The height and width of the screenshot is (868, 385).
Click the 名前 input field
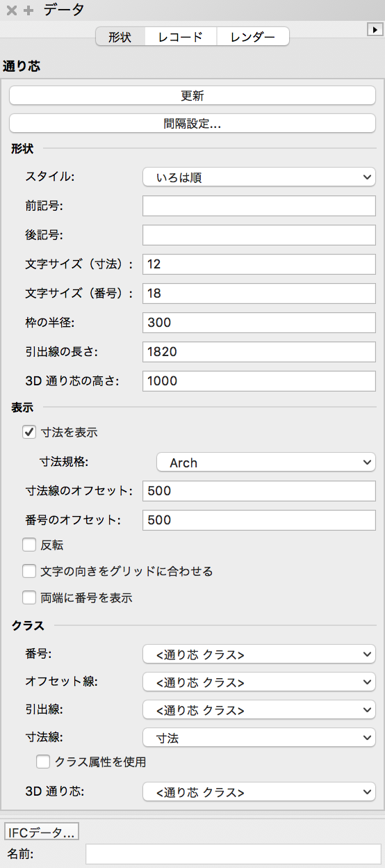pyautogui.click(x=234, y=854)
